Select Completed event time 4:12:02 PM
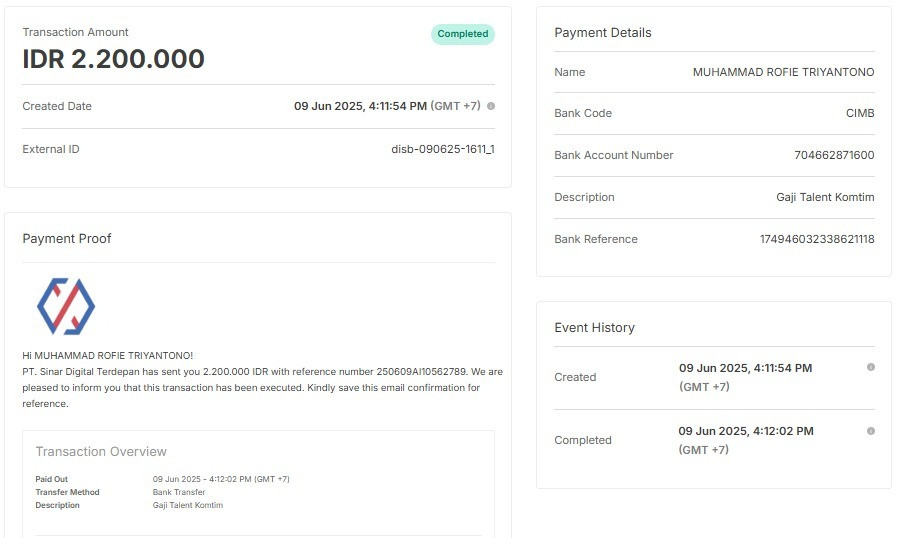Screen dimensions: 899x538 (745, 431)
